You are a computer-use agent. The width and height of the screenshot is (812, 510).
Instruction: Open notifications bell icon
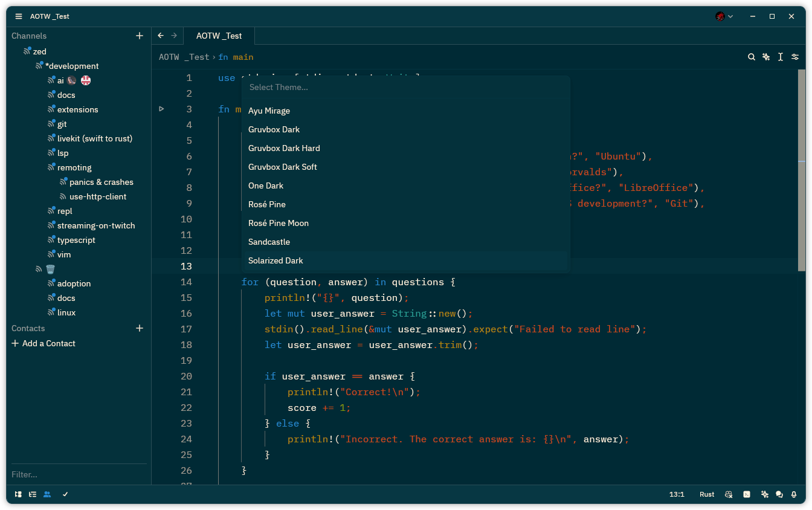794,494
